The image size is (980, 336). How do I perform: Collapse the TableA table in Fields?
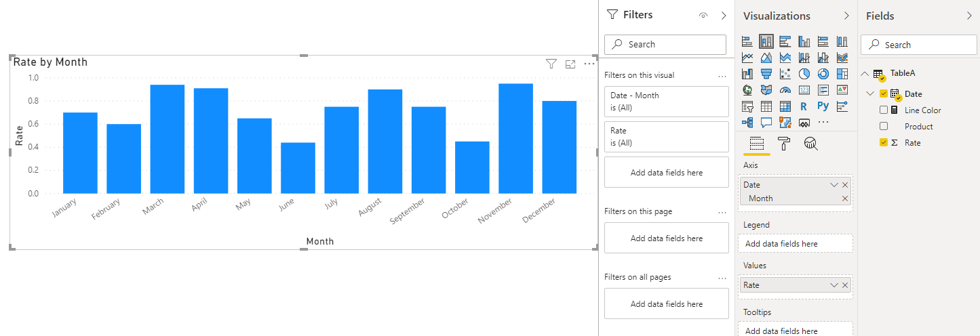[x=865, y=73]
